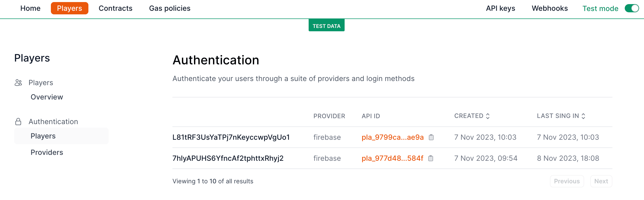Click the Authentication lock icon
The width and height of the screenshot is (644, 200).
pyautogui.click(x=18, y=122)
